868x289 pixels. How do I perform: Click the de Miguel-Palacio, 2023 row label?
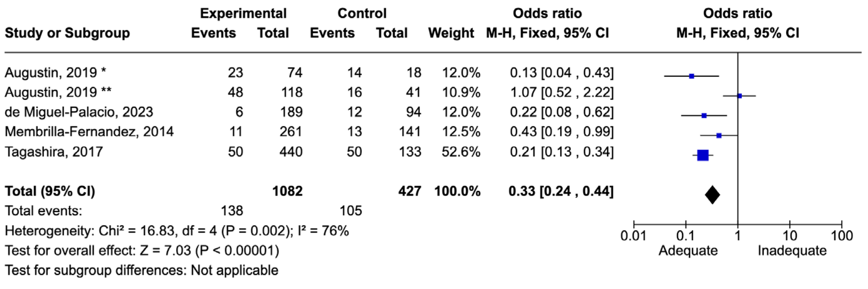click(x=79, y=112)
